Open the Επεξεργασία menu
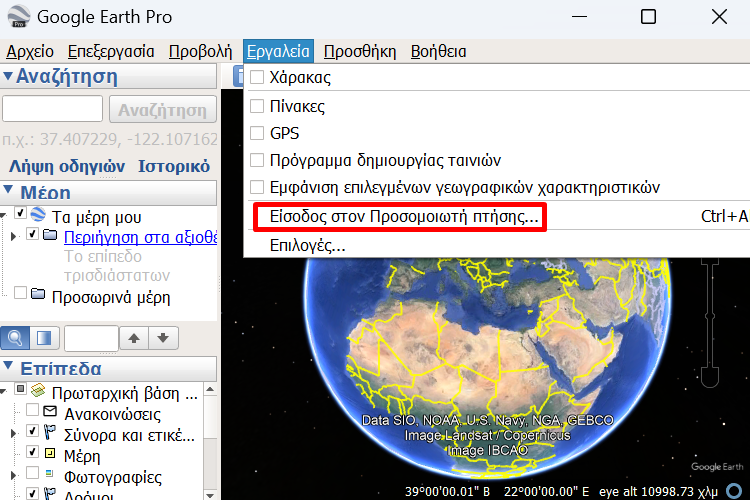Image resolution: width=750 pixels, height=500 pixels. 111,51
